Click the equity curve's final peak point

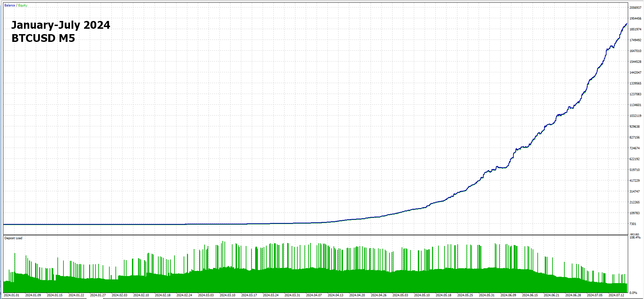point(626,24)
